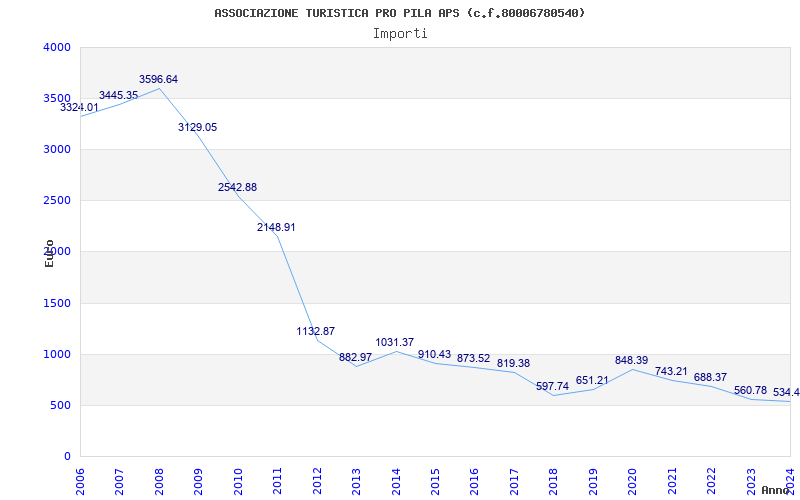The image size is (800, 500).
Task: Click the 1031.37 data label
Action: click(x=395, y=342)
